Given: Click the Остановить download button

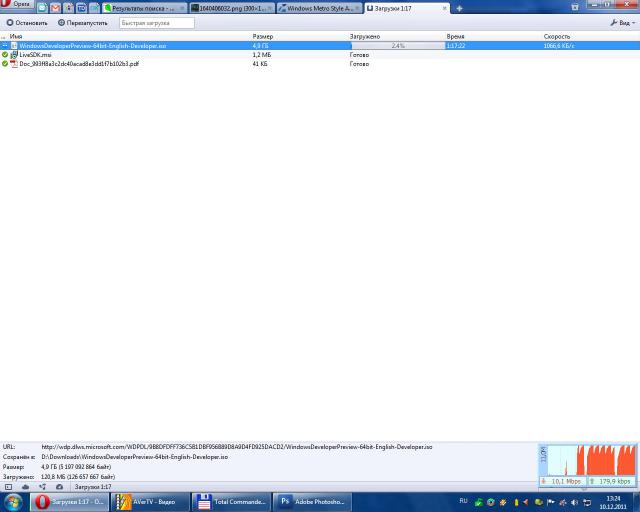Looking at the screenshot, I should pos(27,23).
